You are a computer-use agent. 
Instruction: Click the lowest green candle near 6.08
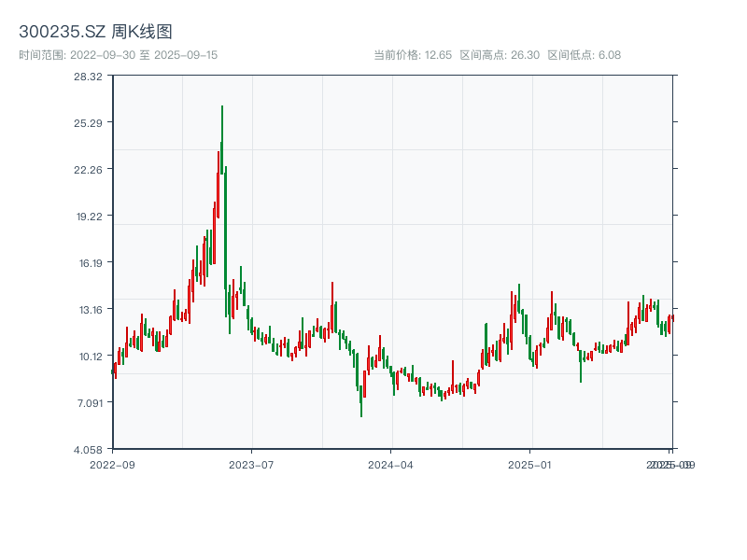click(361, 399)
